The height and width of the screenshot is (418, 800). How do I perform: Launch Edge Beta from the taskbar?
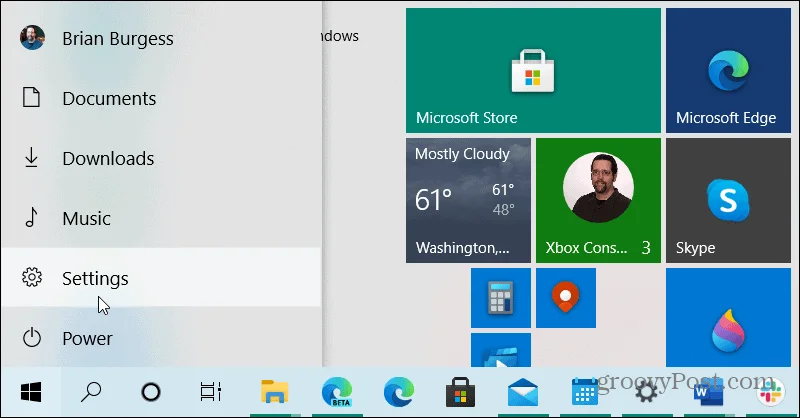click(337, 392)
